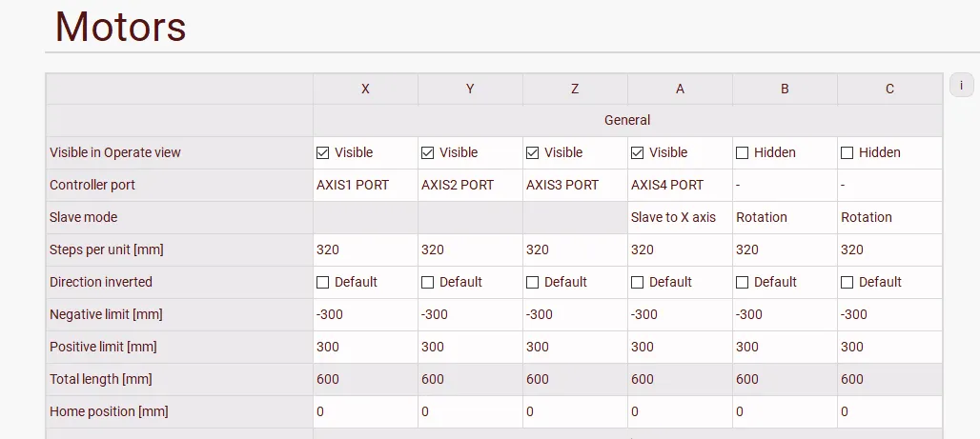Select the C column header
Viewport: 980px width, 439px height.
pos(890,89)
